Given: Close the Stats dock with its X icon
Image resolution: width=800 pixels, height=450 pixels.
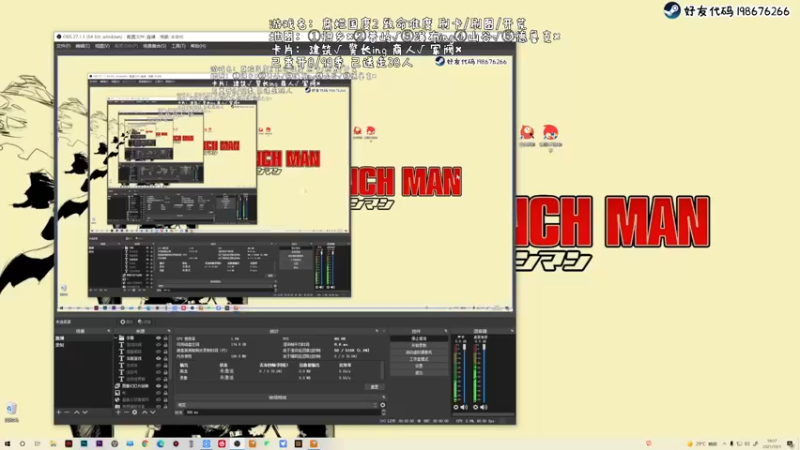Looking at the screenshot, I should click(384, 331).
